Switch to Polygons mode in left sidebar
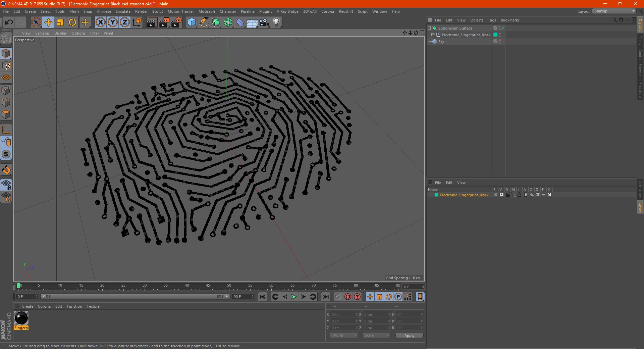Viewport: 644px width, 349px height. (x=6, y=114)
